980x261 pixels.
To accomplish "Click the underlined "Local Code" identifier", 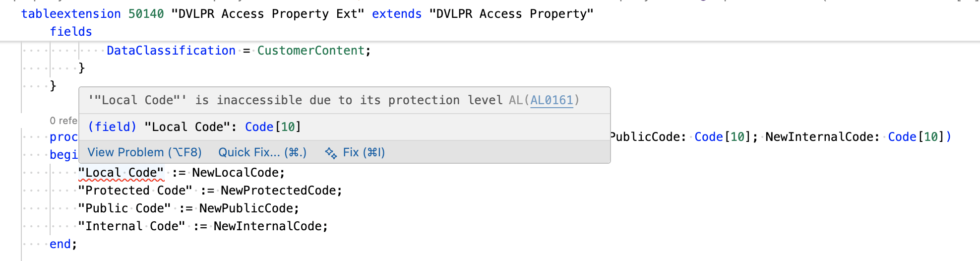I will (x=121, y=173).
